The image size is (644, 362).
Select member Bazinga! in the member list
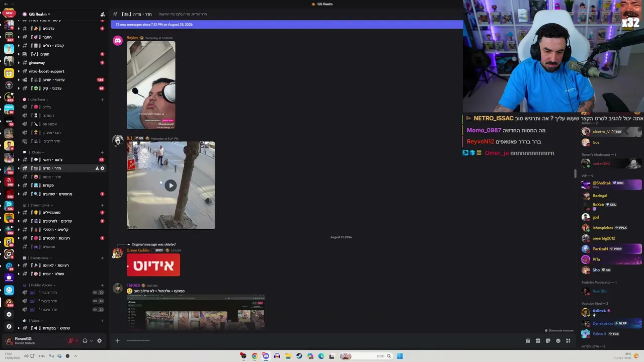coord(611,196)
